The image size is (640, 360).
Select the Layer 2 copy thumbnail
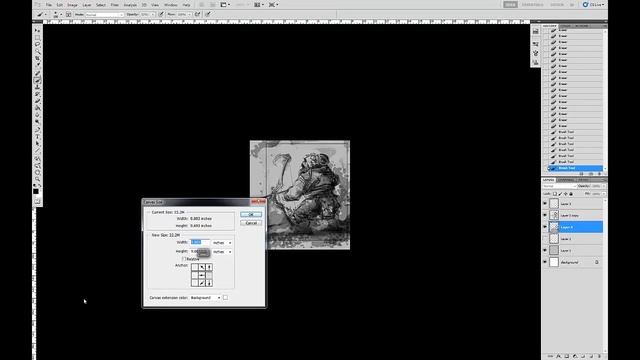tap(554, 215)
